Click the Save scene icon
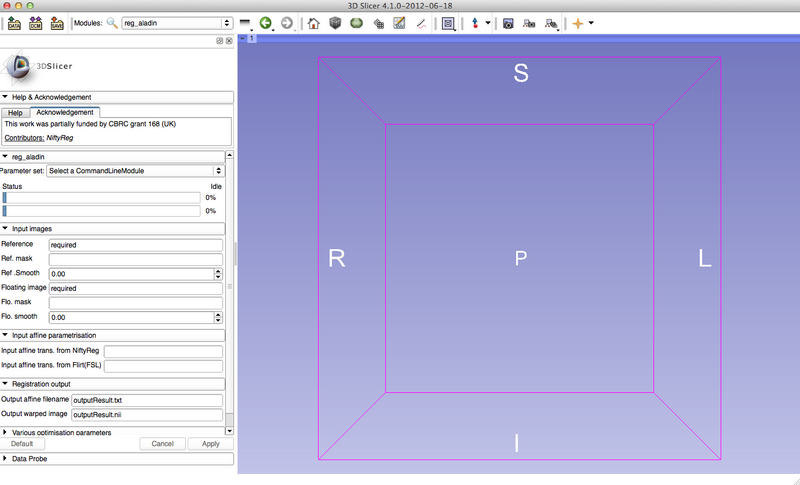The height and width of the screenshot is (485, 800). coord(56,22)
